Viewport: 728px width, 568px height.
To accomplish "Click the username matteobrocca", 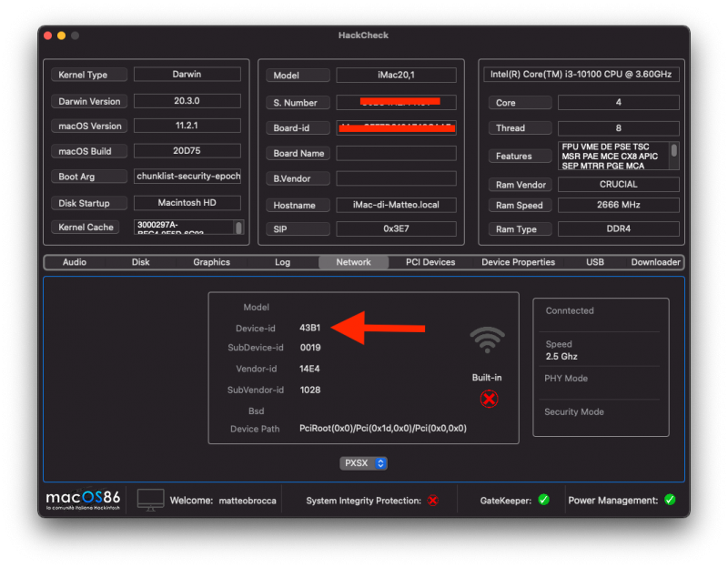I will pos(248,501).
